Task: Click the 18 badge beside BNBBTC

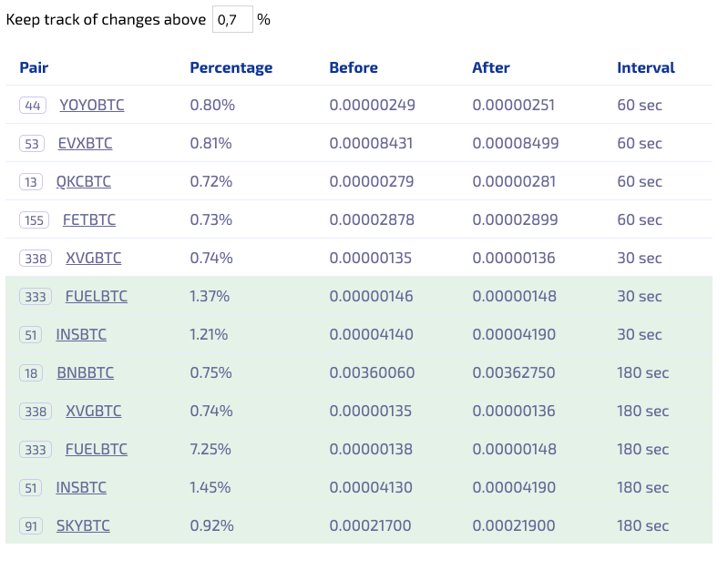Action: 31,372
